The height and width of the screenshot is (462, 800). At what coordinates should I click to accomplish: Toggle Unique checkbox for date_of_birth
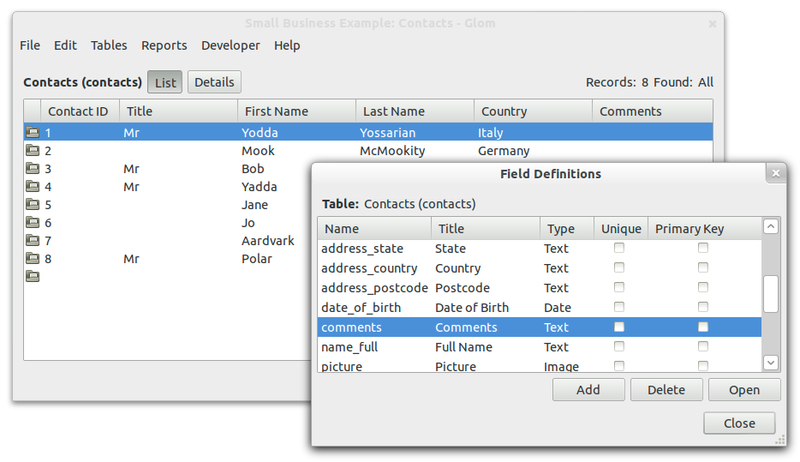pos(619,307)
